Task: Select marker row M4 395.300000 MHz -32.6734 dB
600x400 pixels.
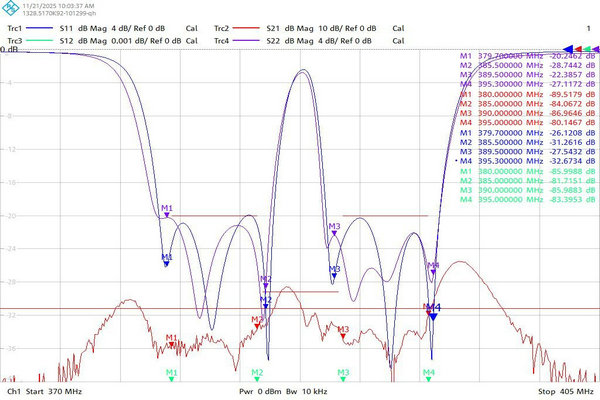Action: (x=528, y=159)
